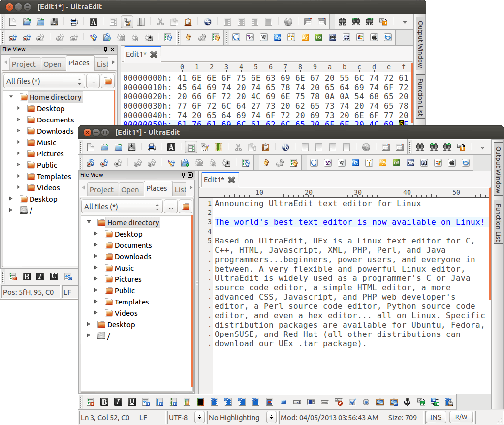Screen dimensions: 504x425
Task: Click '...' browse button in front File View
Action: (x=171, y=207)
